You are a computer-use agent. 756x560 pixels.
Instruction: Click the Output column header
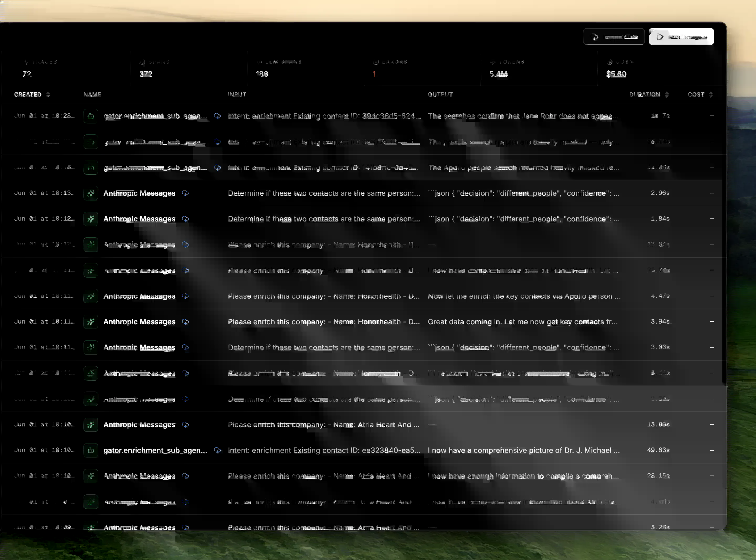[440, 94]
